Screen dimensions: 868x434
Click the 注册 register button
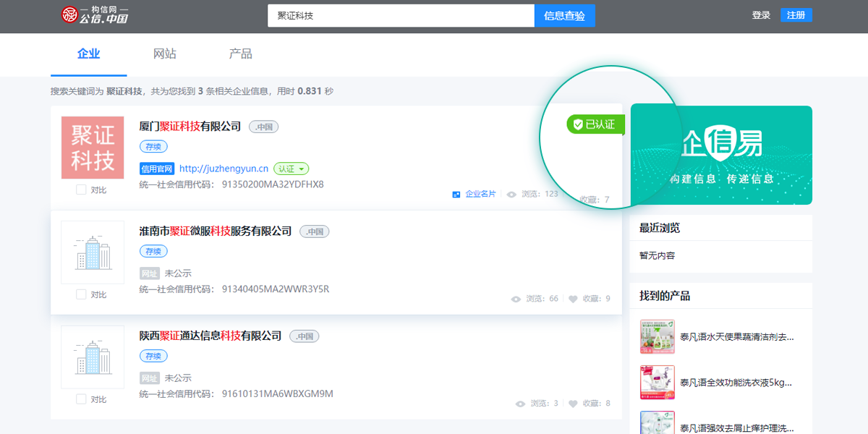796,15
